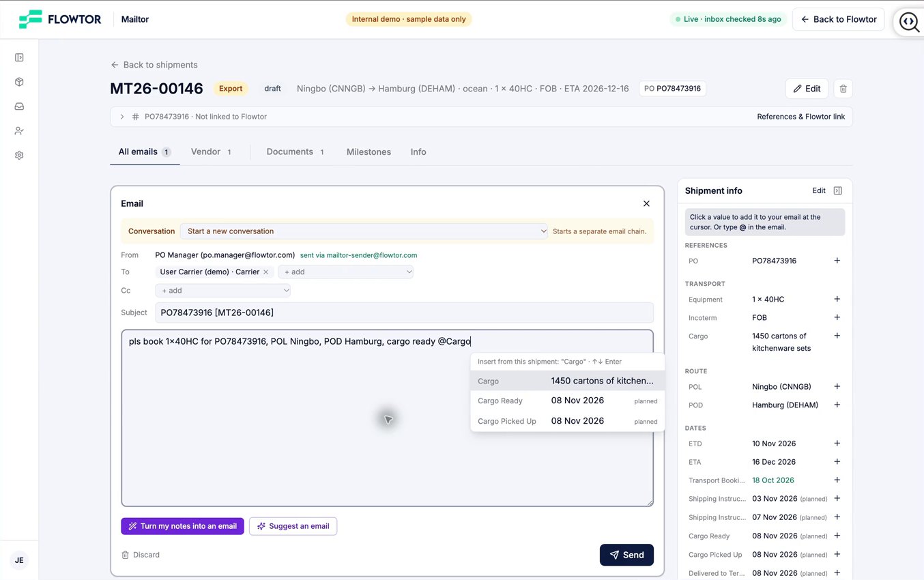
Task: Switch to the Documents tab
Action: (295, 152)
